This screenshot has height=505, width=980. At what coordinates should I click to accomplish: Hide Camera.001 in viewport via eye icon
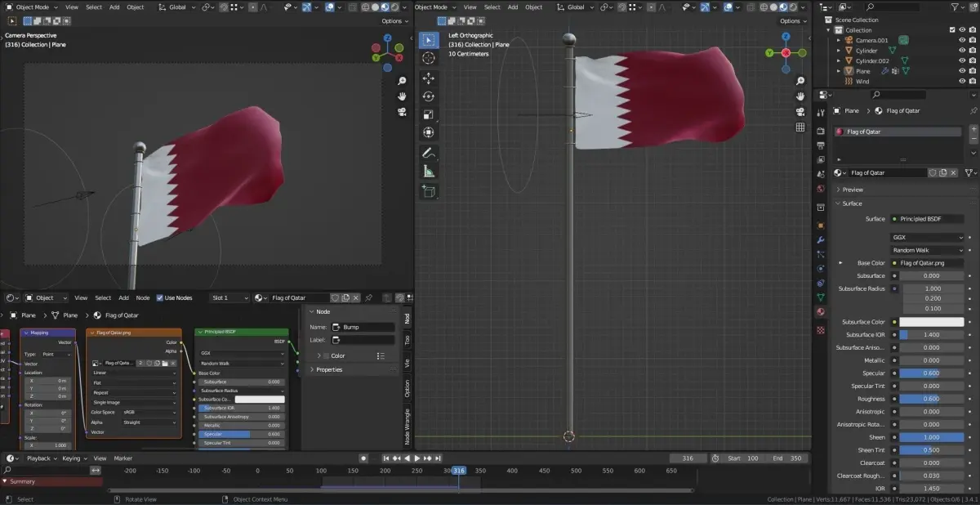pyautogui.click(x=961, y=40)
